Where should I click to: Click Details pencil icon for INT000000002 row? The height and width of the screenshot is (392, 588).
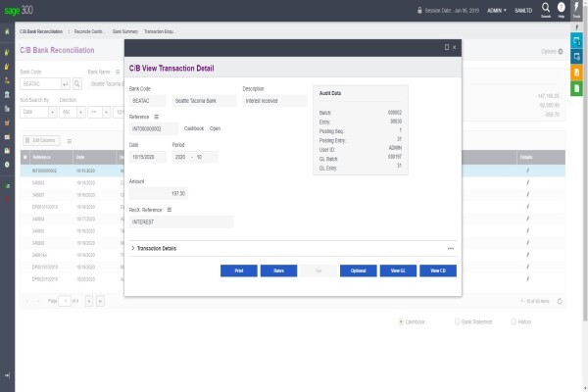(x=527, y=171)
